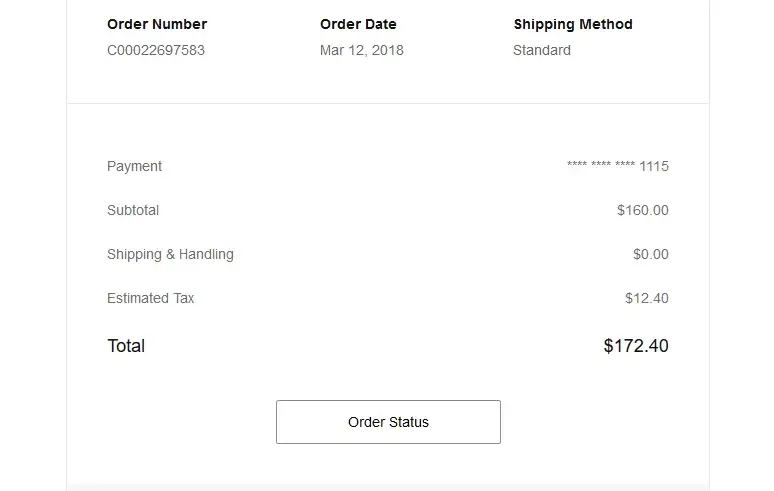Click the Order Number heading

(x=157, y=24)
